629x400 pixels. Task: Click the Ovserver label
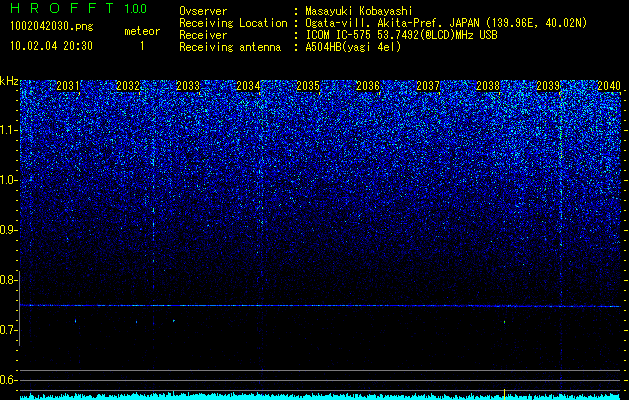203,11
